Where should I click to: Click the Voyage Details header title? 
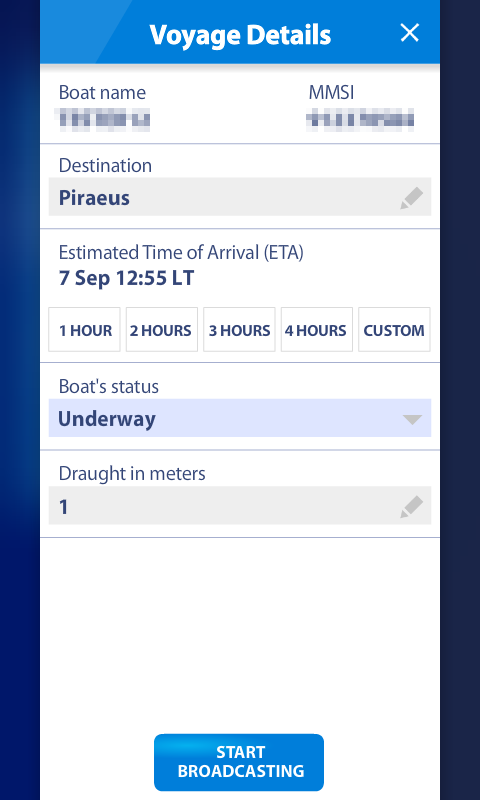coord(240,35)
